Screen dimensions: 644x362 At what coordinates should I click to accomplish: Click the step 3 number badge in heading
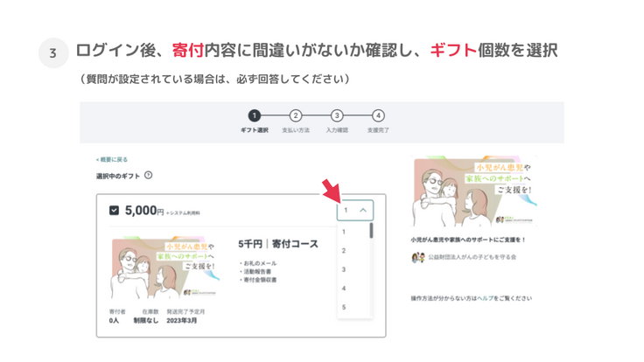pyautogui.click(x=53, y=53)
